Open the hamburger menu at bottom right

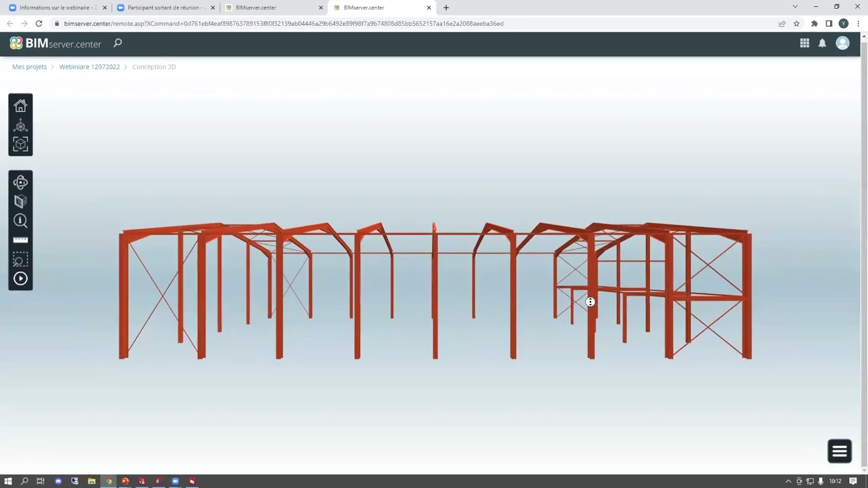[x=840, y=451]
